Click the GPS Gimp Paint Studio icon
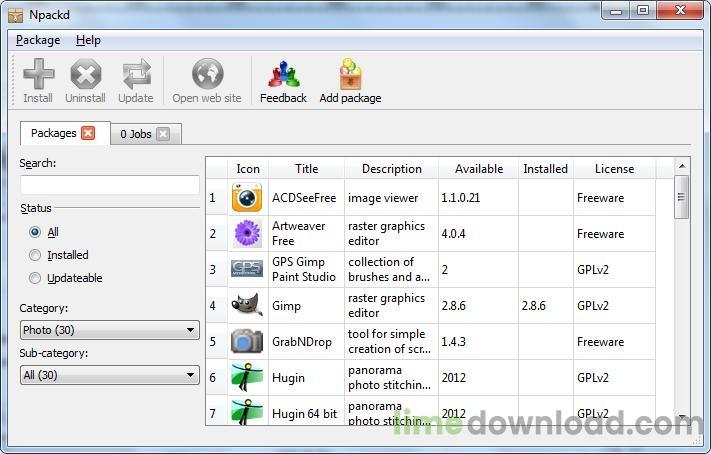Viewport: 711px width, 454px height. pyautogui.click(x=247, y=268)
